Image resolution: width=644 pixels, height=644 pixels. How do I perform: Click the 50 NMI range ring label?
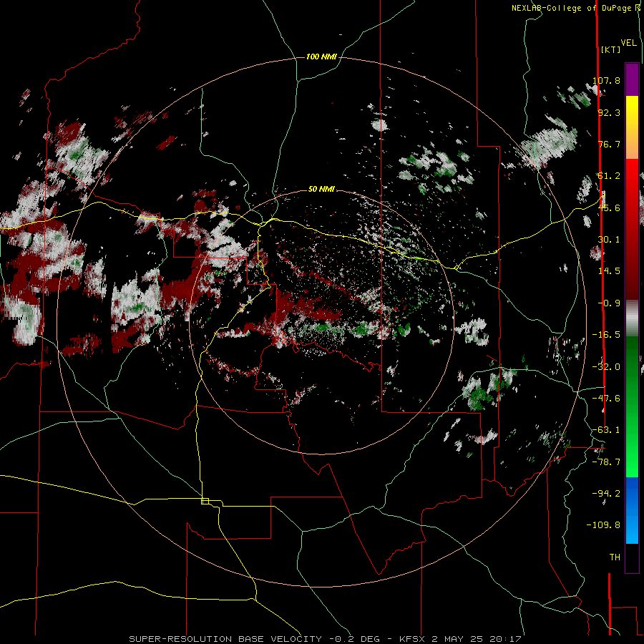[x=321, y=190]
